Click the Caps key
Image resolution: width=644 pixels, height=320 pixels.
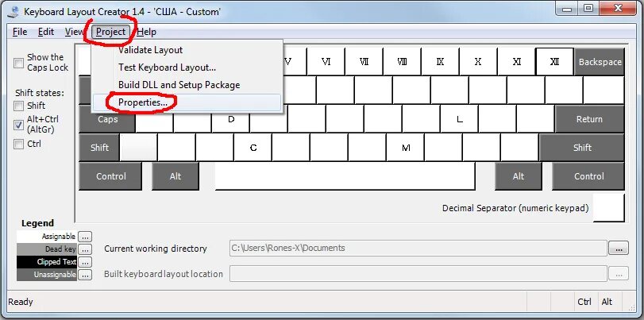tap(106, 119)
